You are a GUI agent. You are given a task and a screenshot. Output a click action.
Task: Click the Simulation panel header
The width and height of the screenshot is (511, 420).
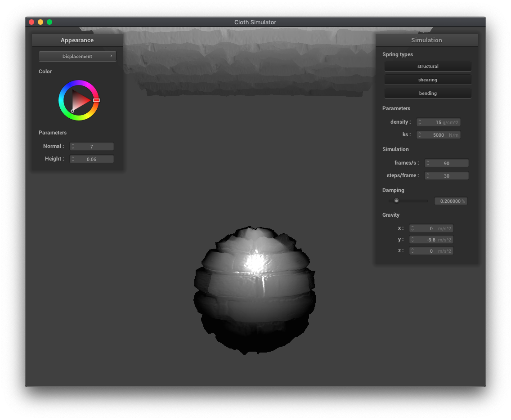(426, 40)
